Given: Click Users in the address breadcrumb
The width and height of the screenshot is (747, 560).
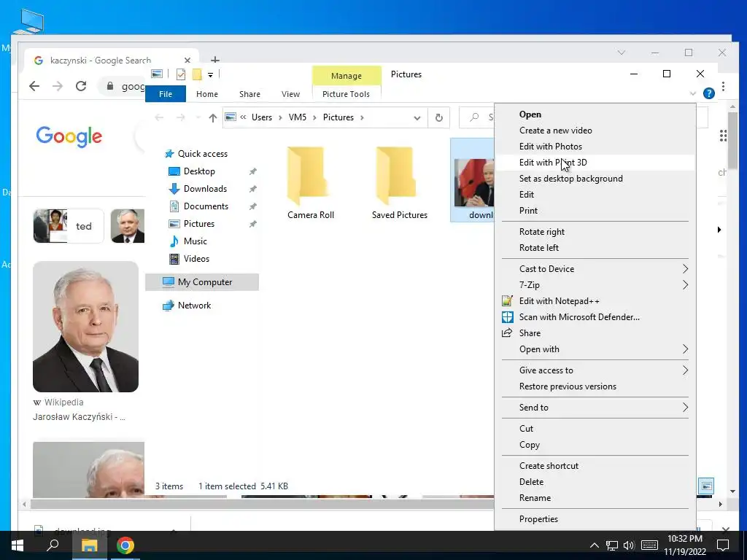Looking at the screenshot, I should pos(262,117).
